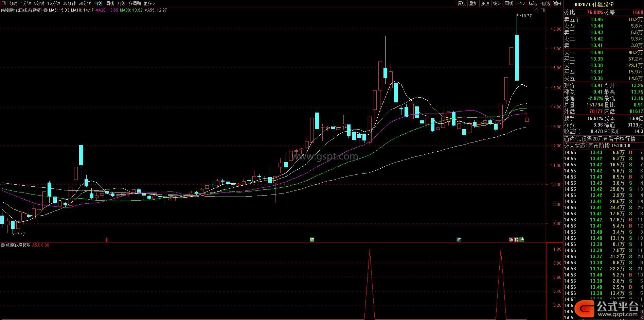Toggle the side panel icon beside the diamond

[542, 11]
